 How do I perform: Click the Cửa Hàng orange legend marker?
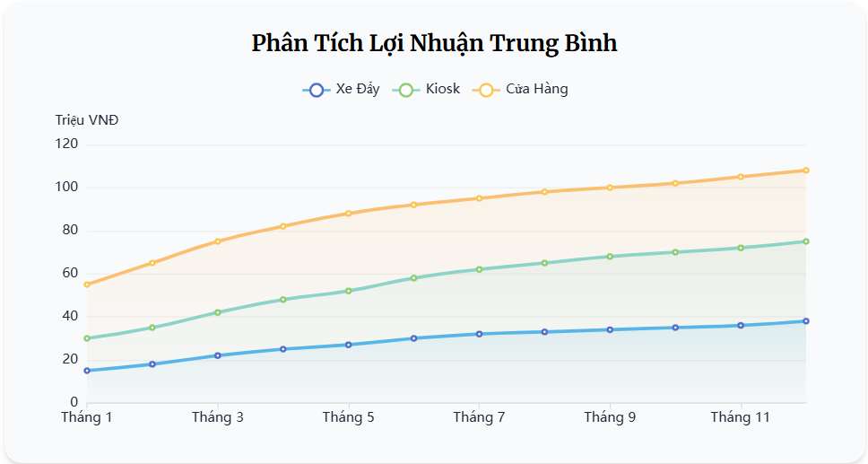point(486,89)
